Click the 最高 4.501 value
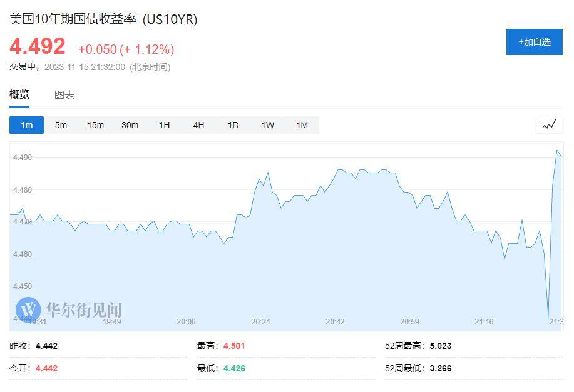The width and height of the screenshot is (574, 392). point(234,346)
